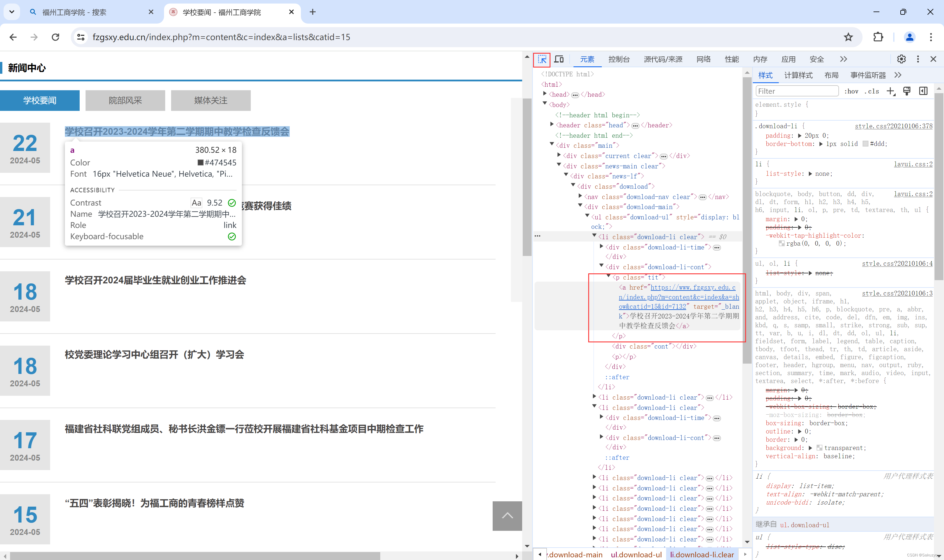Open the 源代码/来源 tab
The height and width of the screenshot is (560, 944).
663,59
